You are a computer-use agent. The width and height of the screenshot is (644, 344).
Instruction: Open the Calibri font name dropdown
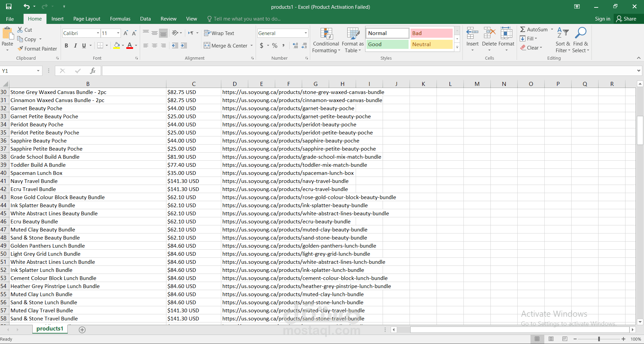pyautogui.click(x=98, y=33)
